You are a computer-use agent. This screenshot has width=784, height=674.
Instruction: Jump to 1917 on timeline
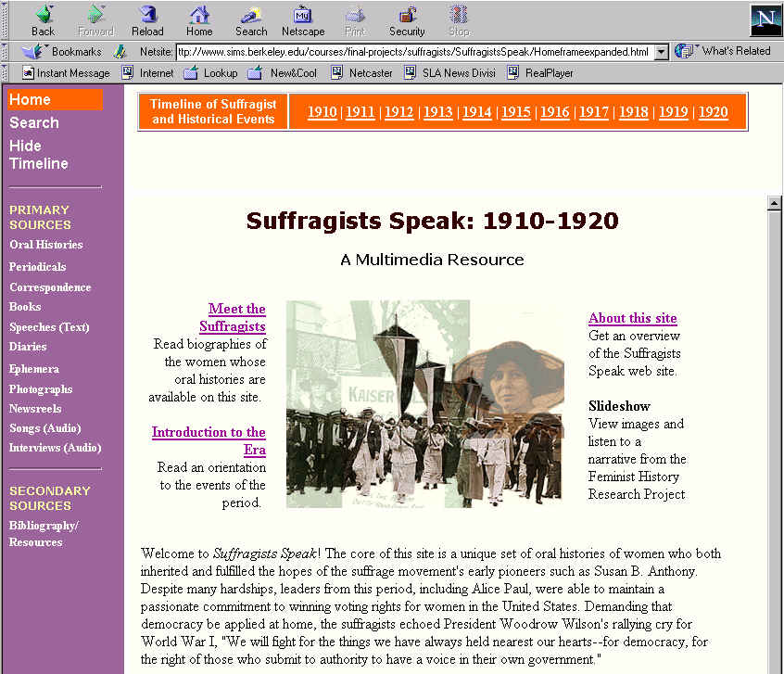point(594,111)
